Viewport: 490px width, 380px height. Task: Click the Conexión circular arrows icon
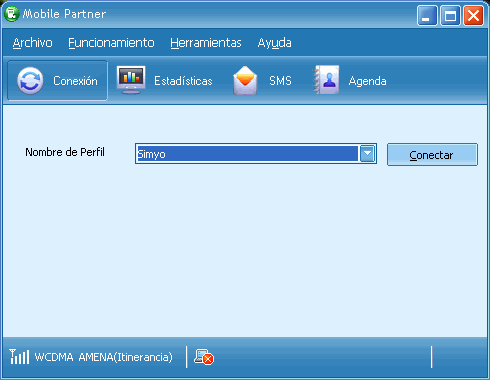[x=30, y=81]
